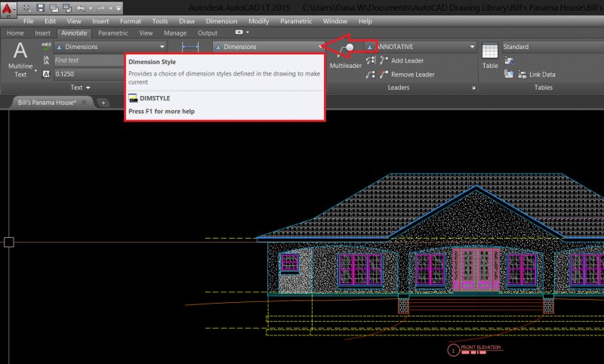
Task: Click the Align multileaders icon
Action: click(x=371, y=60)
